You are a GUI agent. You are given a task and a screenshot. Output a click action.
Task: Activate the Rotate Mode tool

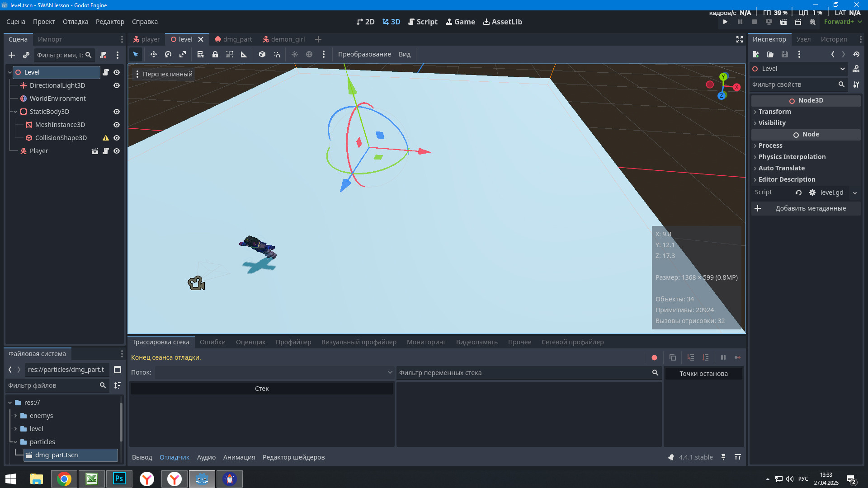(x=168, y=54)
